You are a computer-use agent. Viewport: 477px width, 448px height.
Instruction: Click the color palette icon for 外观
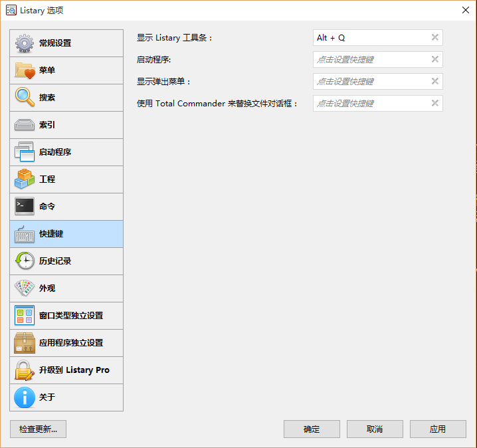coord(25,288)
